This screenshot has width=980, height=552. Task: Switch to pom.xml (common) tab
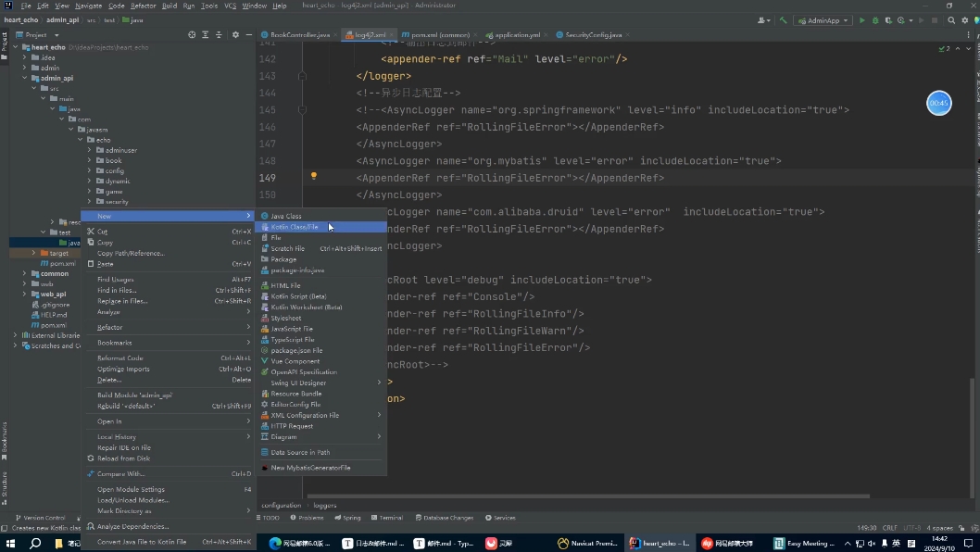pyautogui.click(x=439, y=35)
